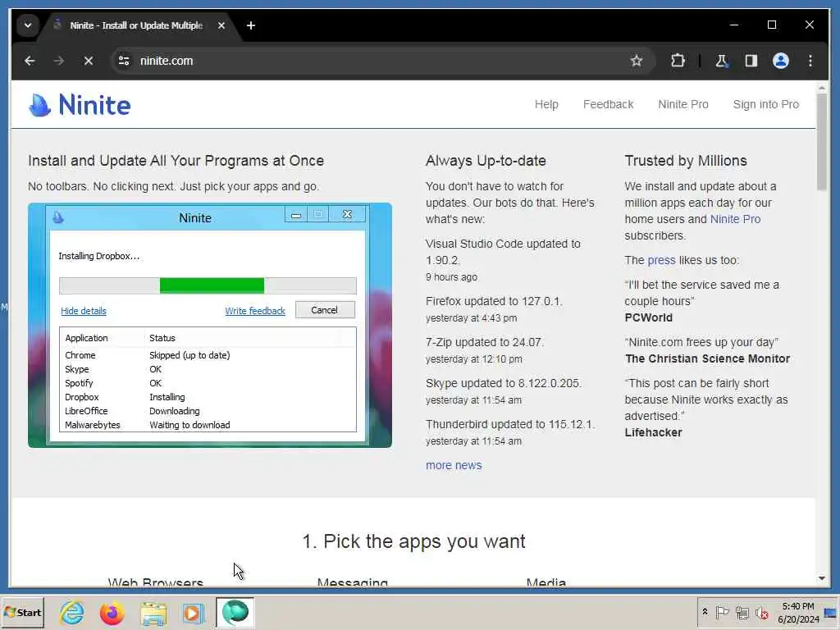Click the Ninite installer screenshot image
The height and width of the screenshot is (630, 840).
pos(210,325)
